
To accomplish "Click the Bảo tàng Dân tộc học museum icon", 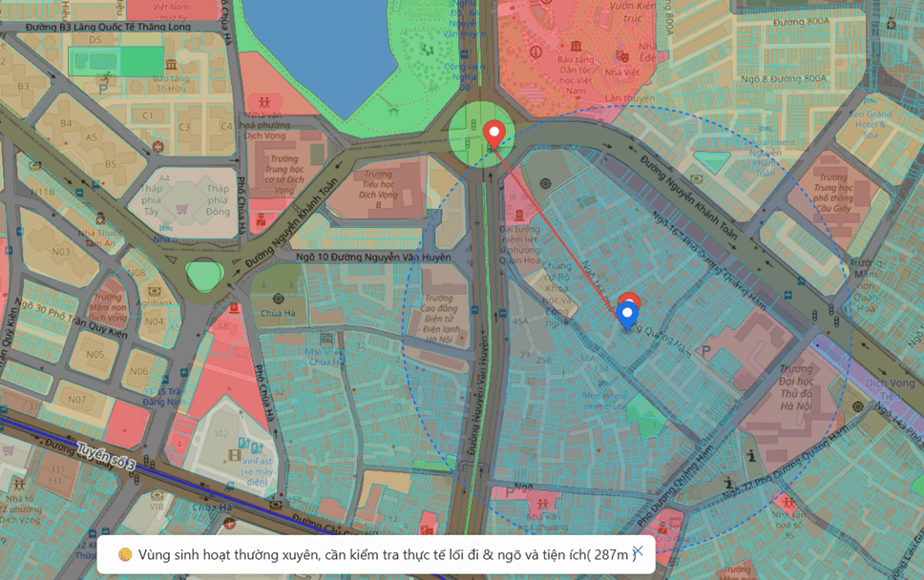I will 577,46.
